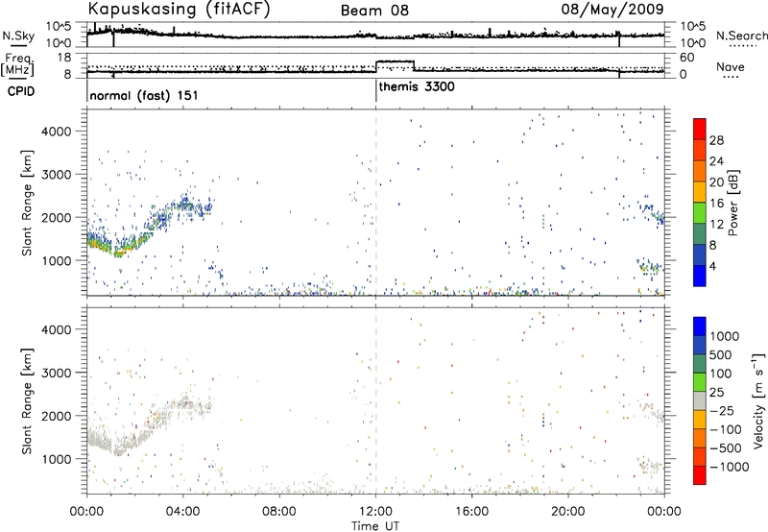Click the dashed 12:00 line in velocity panel
Viewport: 768px width, 532px height.
coord(375,400)
